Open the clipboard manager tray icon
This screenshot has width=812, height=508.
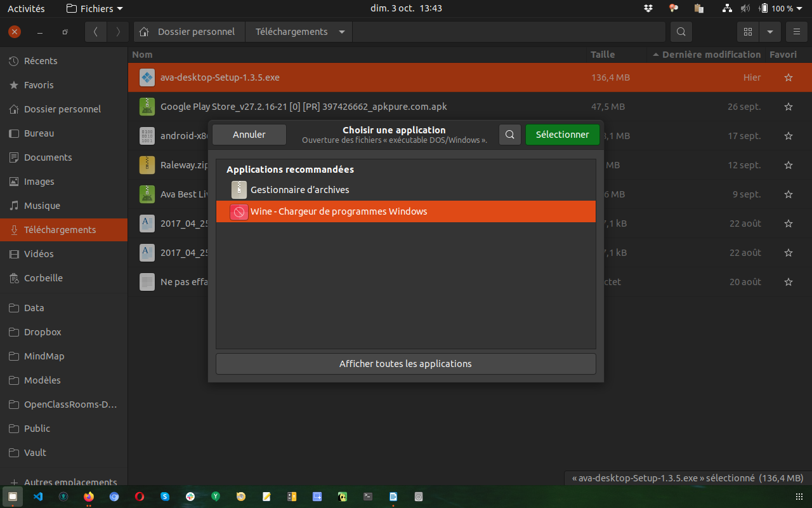point(699,8)
